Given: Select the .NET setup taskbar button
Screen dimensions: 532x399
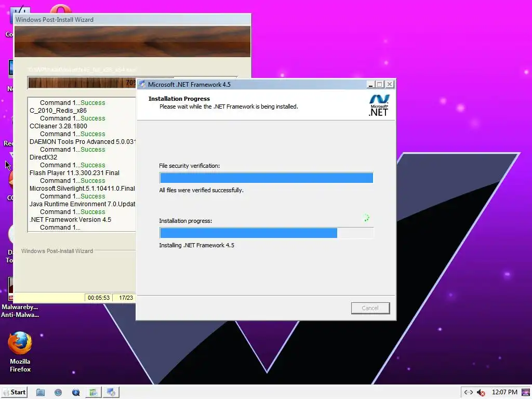Looking at the screenshot, I should click(x=111, y=393).
